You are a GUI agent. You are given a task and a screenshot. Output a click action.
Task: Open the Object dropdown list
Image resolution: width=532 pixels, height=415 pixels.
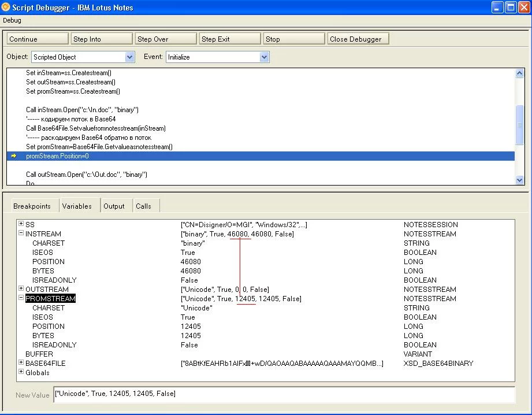[x=130, y=57]
